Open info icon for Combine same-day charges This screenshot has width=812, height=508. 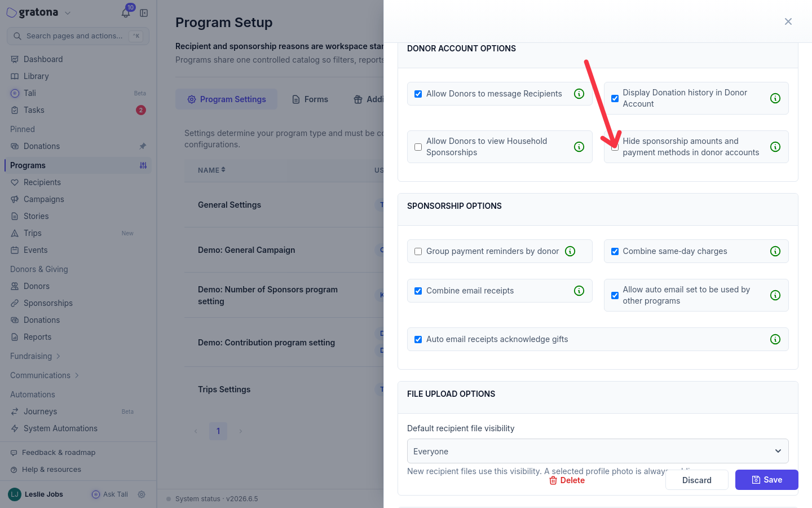pos(775,251)
